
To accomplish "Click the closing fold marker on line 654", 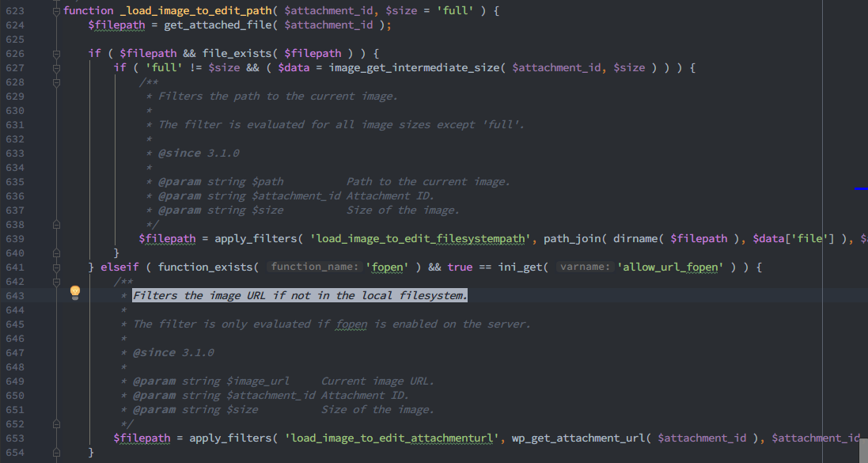I will click(56, 453).
